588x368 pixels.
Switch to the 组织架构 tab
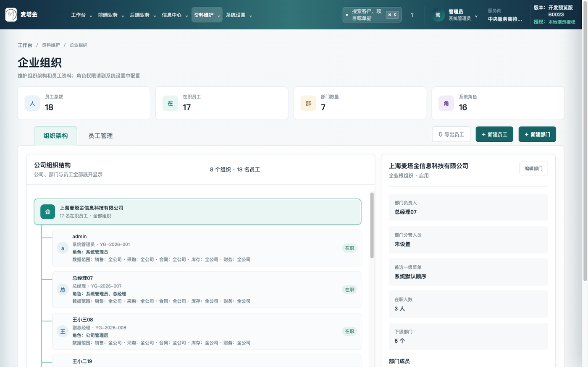55,136
